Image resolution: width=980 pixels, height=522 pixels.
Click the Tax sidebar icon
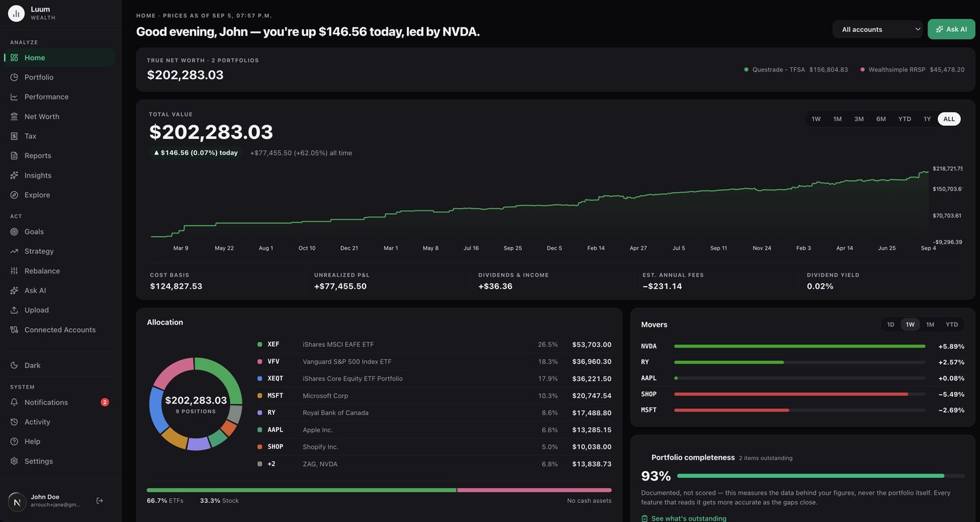[14, 136]
